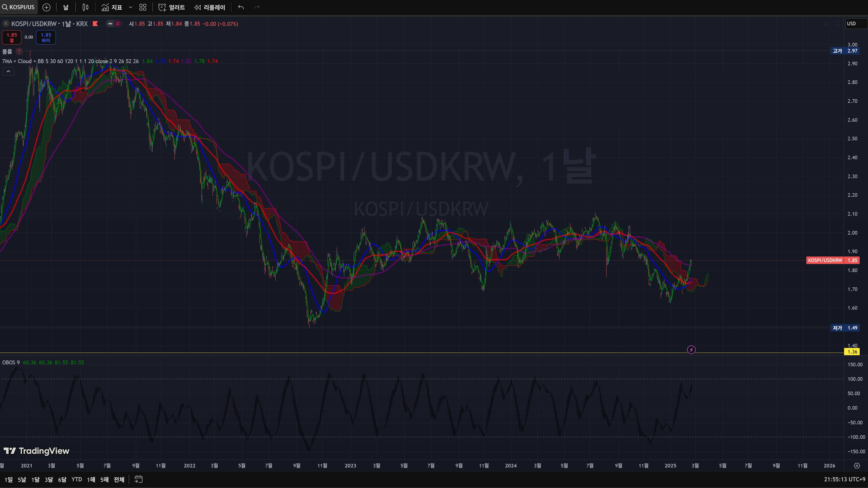Image resolution: width=868 pixels, height=488 pixels.
Task: Click the red 1.85 셀 sell button
Action: pyautogui.click(x=12, y=37)
